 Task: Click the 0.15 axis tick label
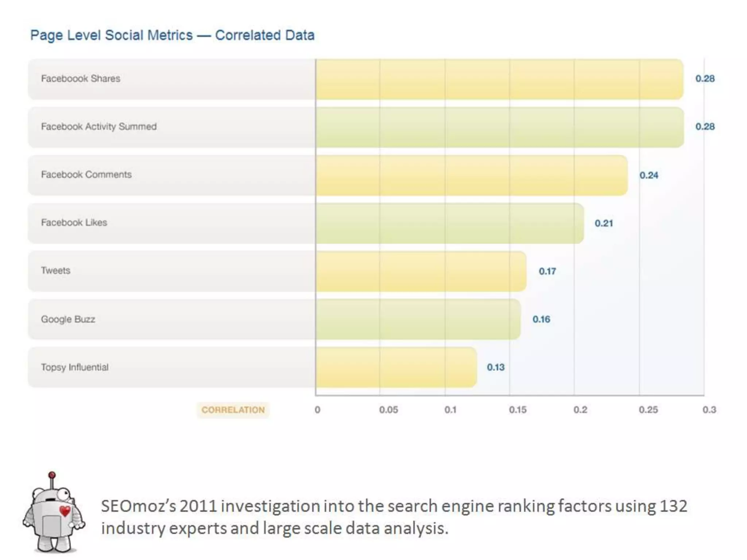(518, 410)
